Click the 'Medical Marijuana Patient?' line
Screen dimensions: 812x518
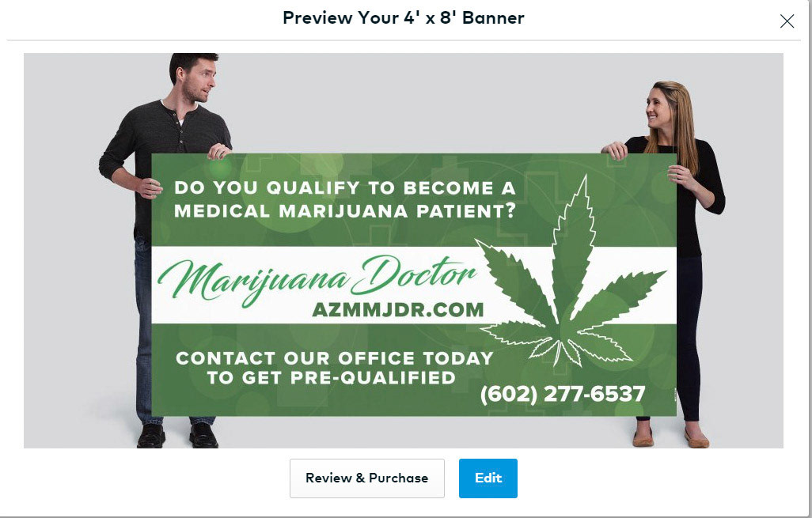click(345, 211)
